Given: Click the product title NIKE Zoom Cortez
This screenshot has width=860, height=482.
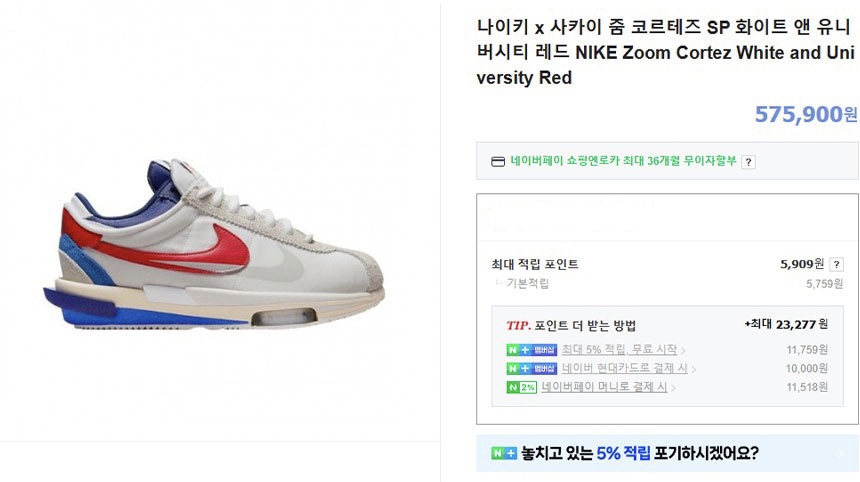Looking at the screenshot, I should click(665, 52).
